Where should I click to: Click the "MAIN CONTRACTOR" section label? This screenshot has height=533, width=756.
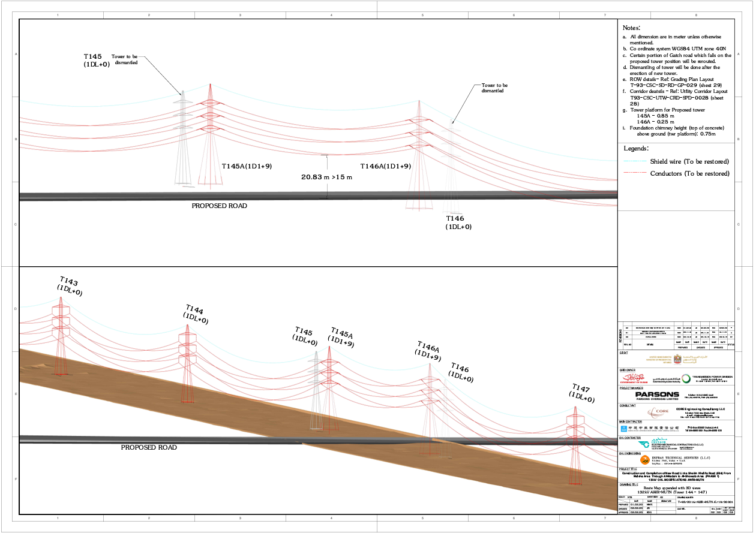630,422
